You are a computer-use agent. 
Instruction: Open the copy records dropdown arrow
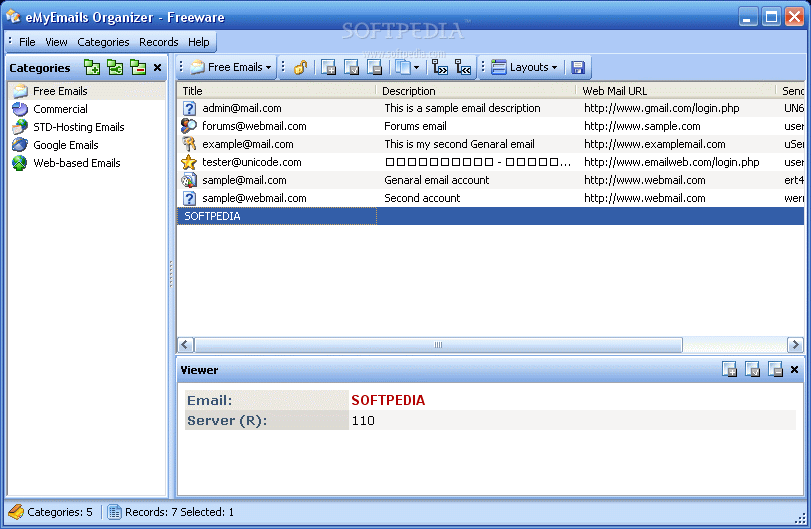416,68
